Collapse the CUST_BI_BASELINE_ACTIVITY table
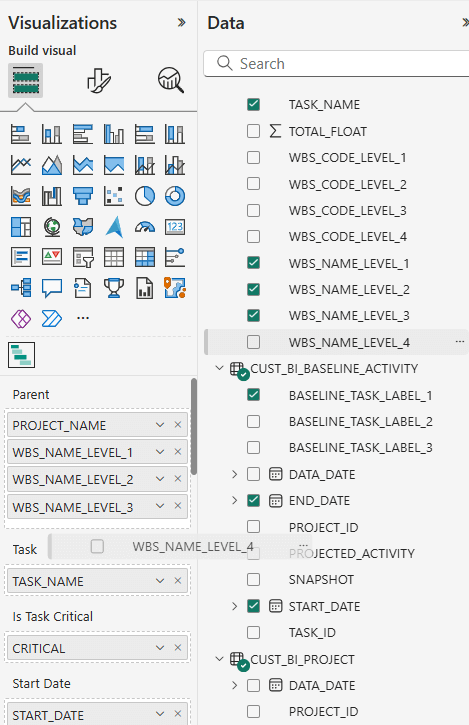The height and width of the screenshot is (725, 469). [x=220, y=369]
